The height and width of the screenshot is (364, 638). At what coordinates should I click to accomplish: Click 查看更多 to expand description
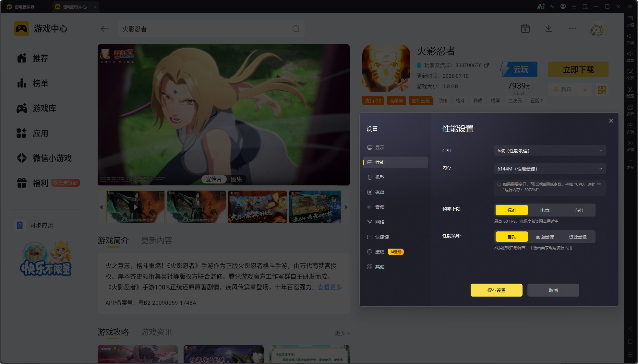click(330, 287)
